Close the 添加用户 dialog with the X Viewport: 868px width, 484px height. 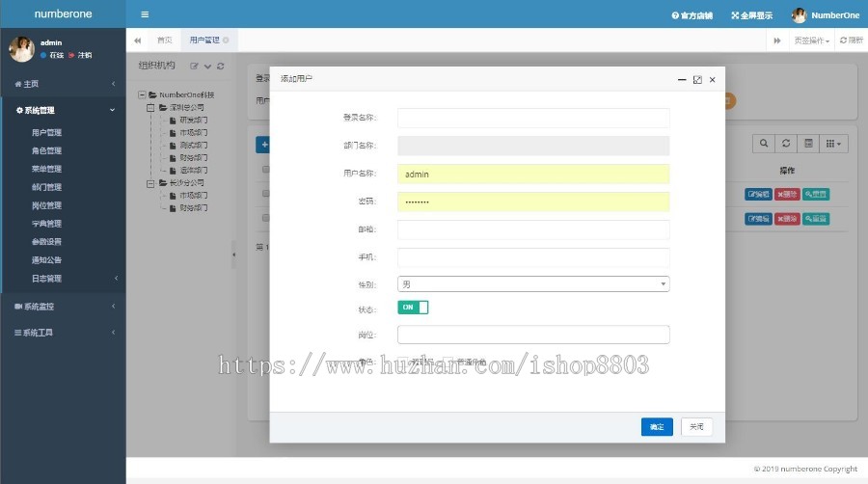point(713,80)
